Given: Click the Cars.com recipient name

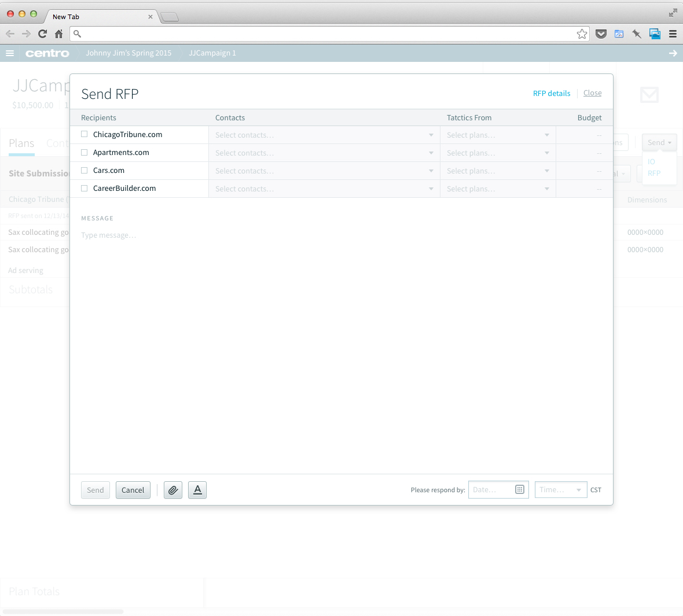Looking at the screenshot, I should tap(109, 170).
